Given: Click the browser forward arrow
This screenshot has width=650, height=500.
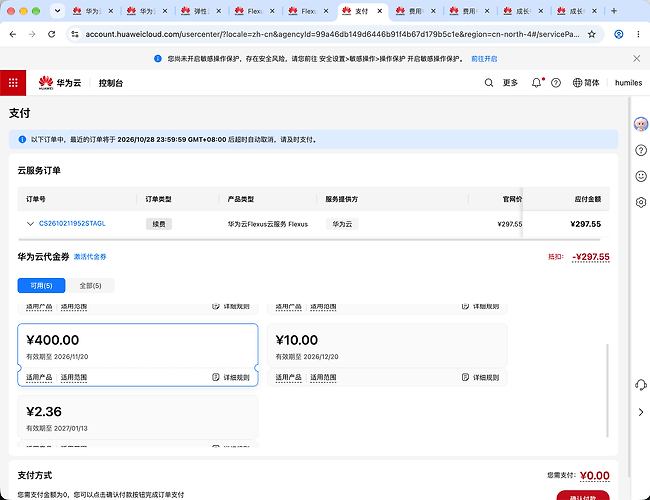Looking at the screenshot, I should point(32,34).
